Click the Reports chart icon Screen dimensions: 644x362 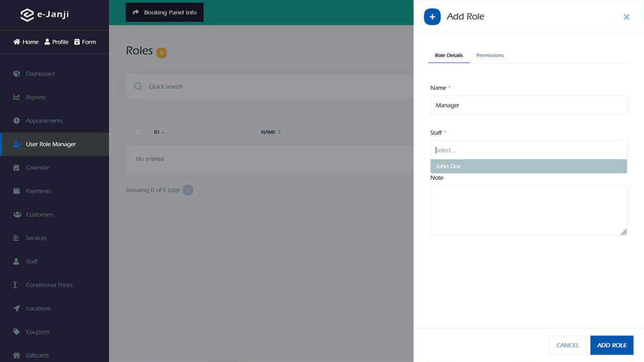click(16, 97)
